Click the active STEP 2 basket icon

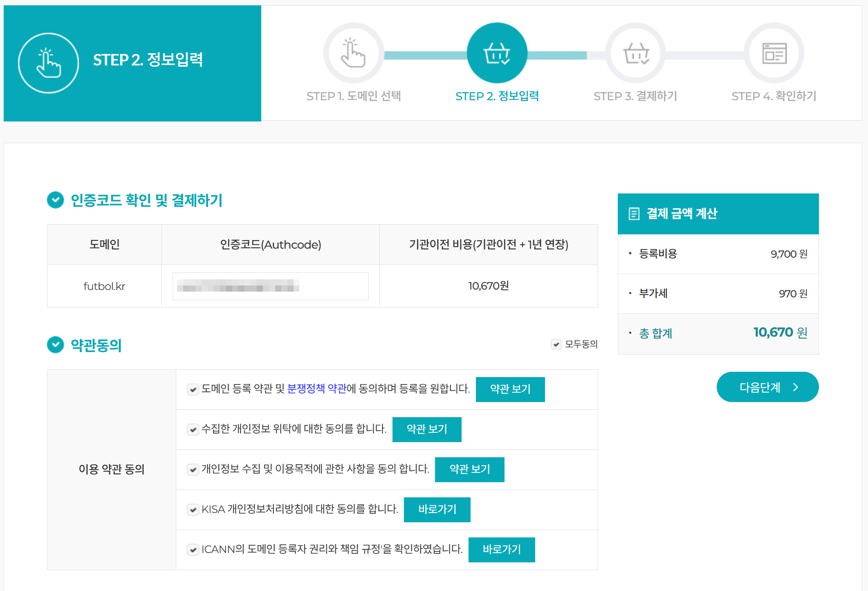pos(497,53)
